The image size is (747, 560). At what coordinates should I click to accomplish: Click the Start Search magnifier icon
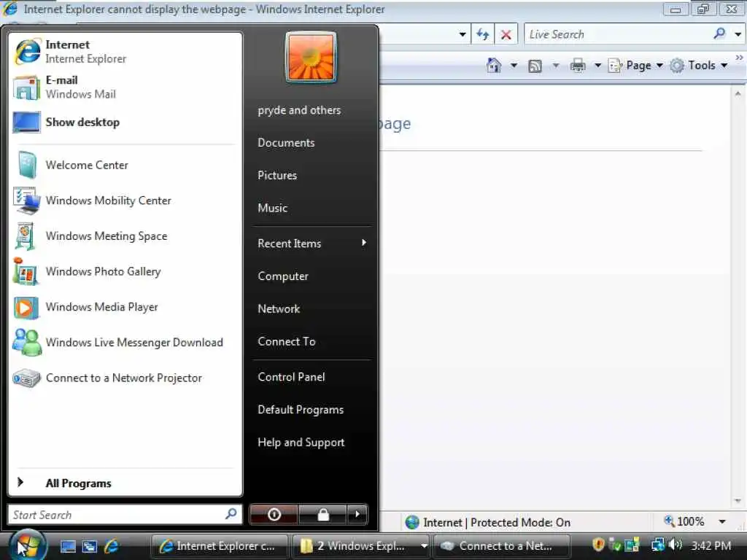point(231,514)
